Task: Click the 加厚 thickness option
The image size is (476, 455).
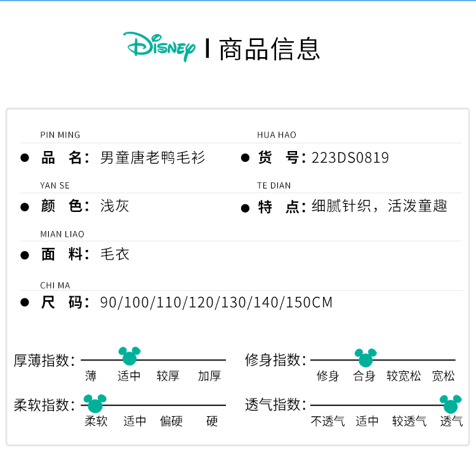Action: coord(209,376)
